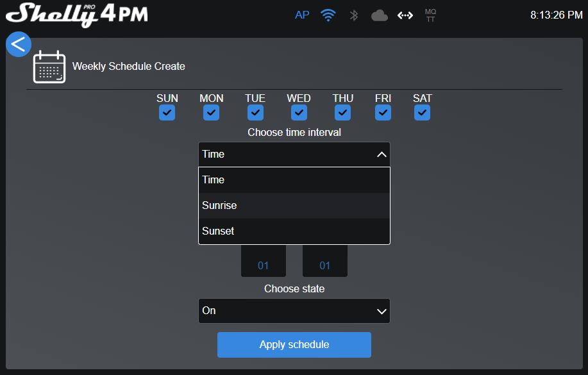
Task: Click the hour input field
Action: 263,262
